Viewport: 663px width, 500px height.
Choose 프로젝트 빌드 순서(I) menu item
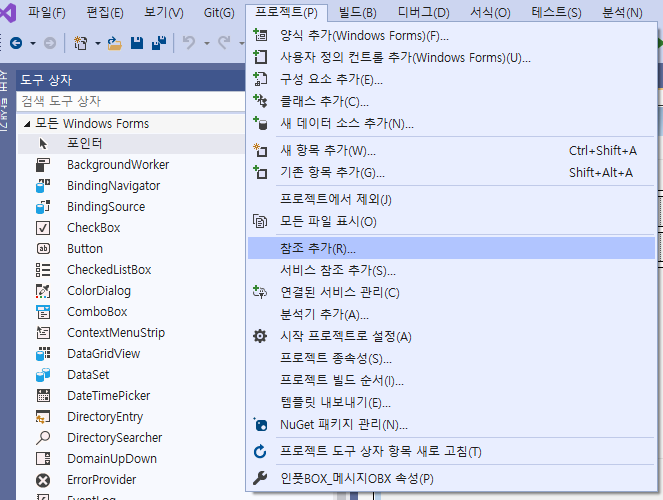click(x=451, y=380)
